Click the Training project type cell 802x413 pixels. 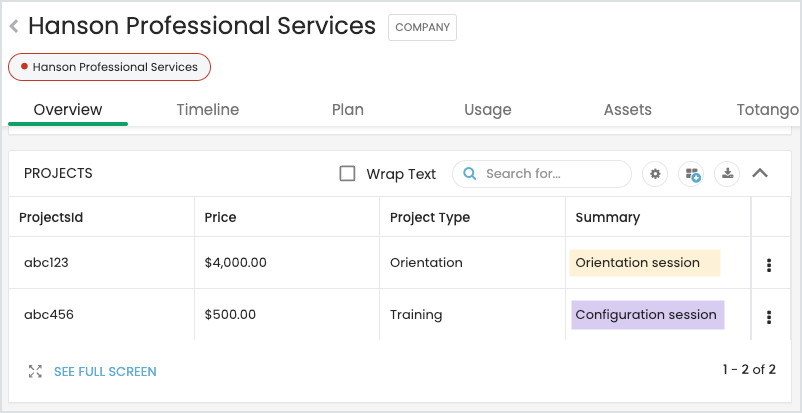[x=473, y=314]
